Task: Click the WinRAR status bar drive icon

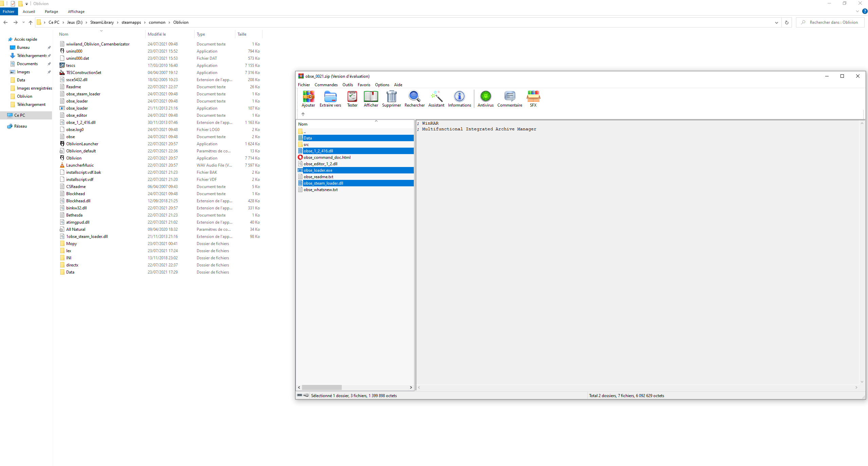Action: (x=300, y=395)
